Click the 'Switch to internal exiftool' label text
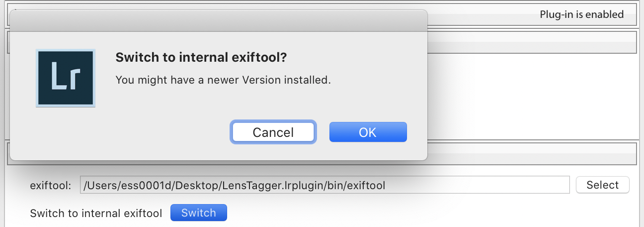Viewport: 644px width, 227px height. [x=96, y=213]
